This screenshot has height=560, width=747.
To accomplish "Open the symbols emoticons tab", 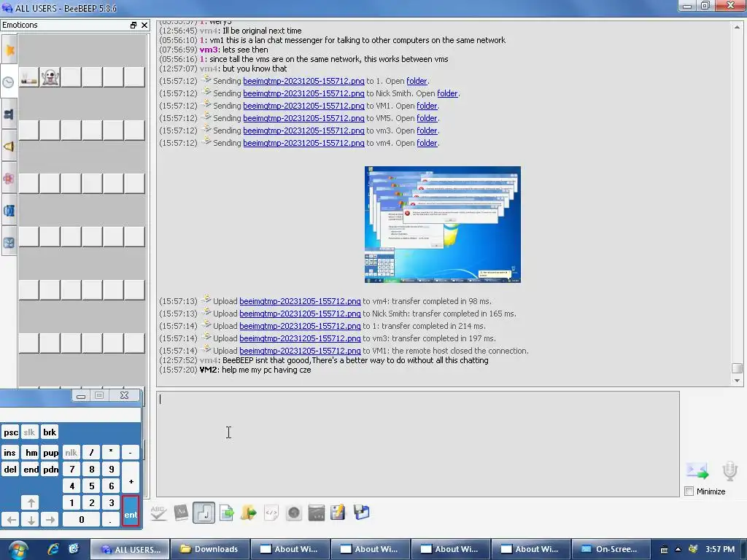I will [x=9, y=243].
